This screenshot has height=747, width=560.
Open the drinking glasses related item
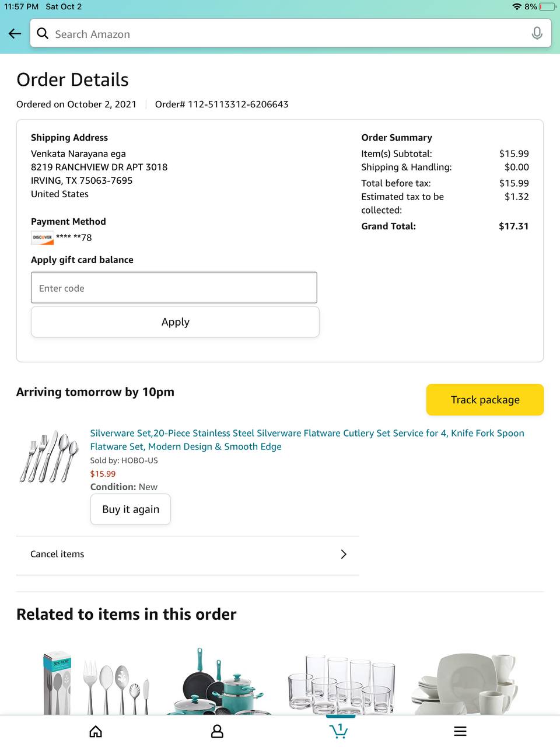pos(342,683)
